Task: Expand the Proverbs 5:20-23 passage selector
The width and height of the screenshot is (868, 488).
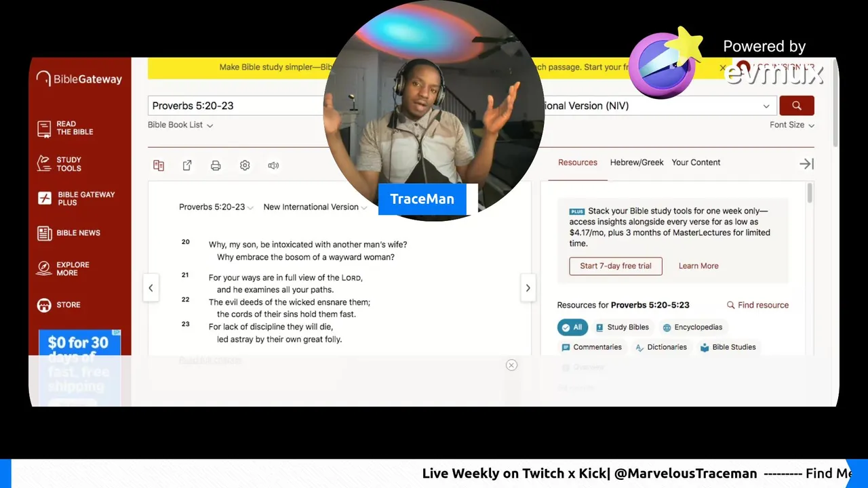Action: click(216, 207)
